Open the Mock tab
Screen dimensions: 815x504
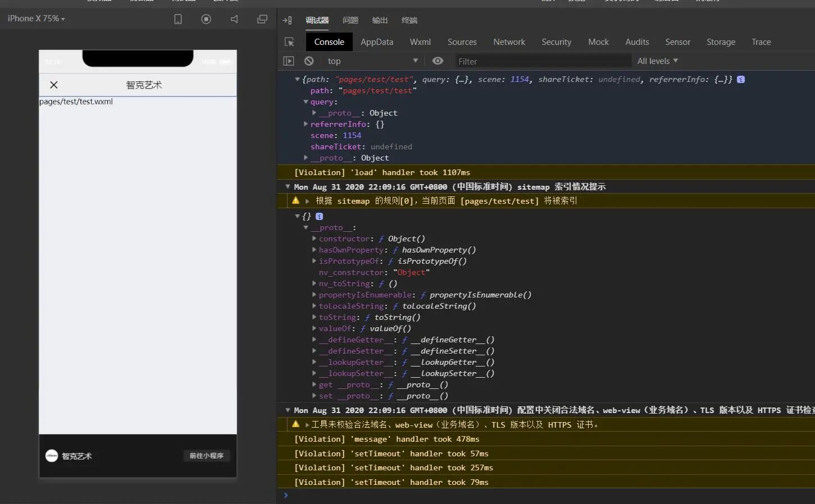tap(599, 42)
